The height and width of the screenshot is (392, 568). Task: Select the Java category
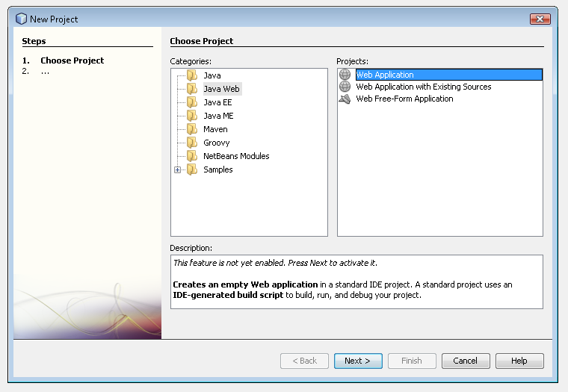[212, 75]
